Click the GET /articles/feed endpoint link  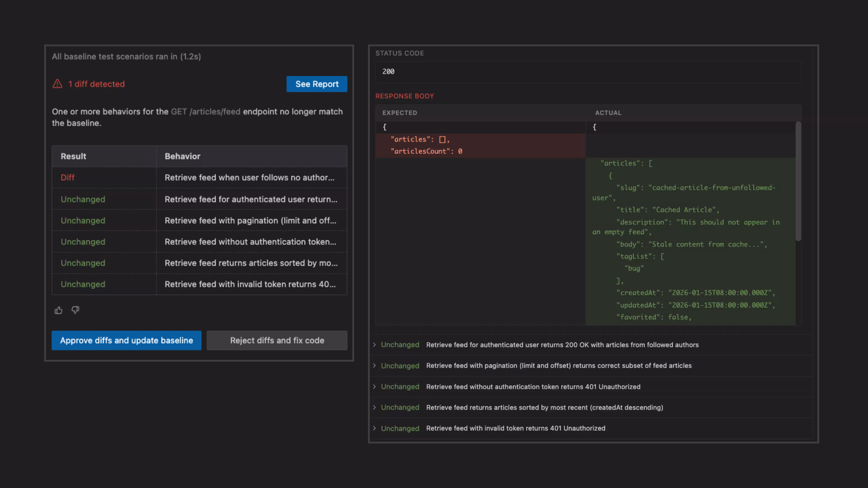[x=205, y=111]
